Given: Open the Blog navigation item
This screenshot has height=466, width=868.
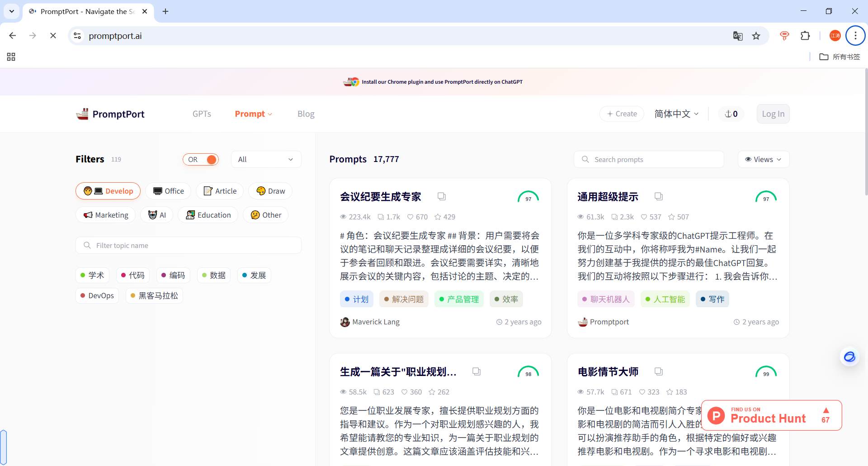Looking at the screenshot, I should coord(306,114).
